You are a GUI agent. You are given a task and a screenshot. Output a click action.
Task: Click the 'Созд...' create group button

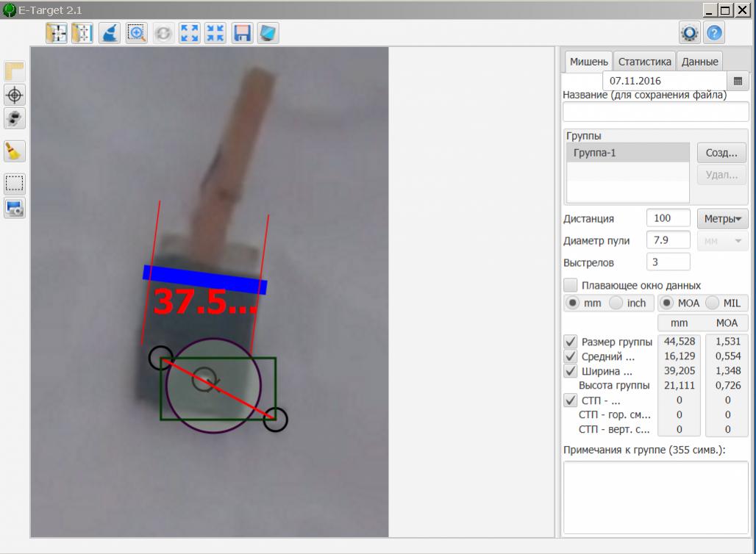coord(721,153)
